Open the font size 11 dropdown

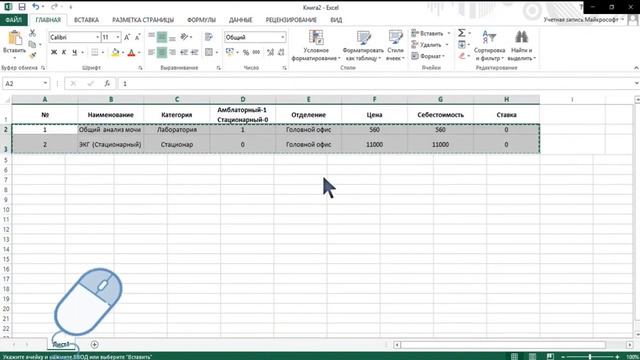click(x=118, y=37)
